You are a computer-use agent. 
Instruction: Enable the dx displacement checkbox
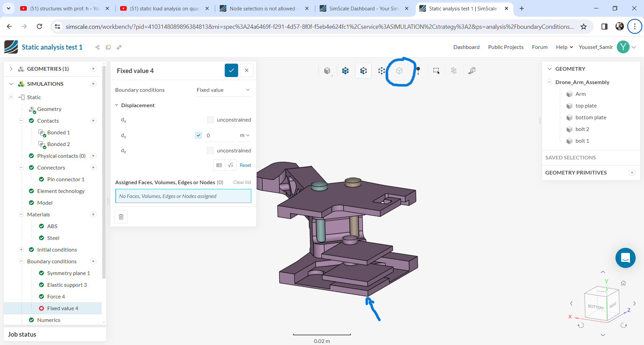click(210, 120)
